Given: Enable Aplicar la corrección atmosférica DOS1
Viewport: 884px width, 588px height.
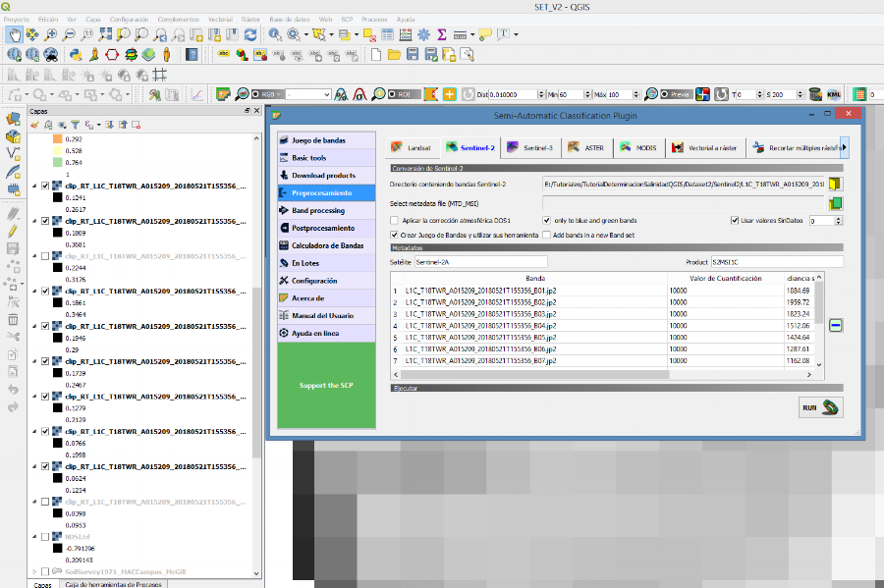Looking at the screenshot, I should 394,220.
